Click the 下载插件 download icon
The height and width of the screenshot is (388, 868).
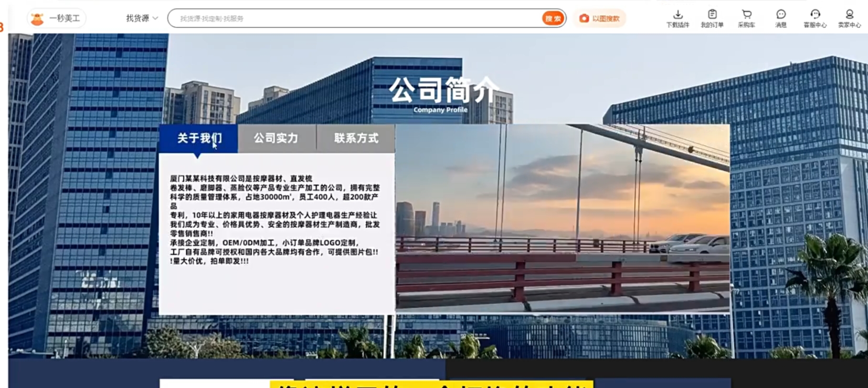tap(677, 15)
